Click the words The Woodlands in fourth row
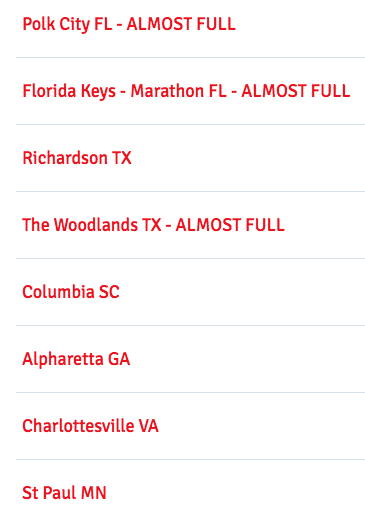365x518 pixels. 80,225
